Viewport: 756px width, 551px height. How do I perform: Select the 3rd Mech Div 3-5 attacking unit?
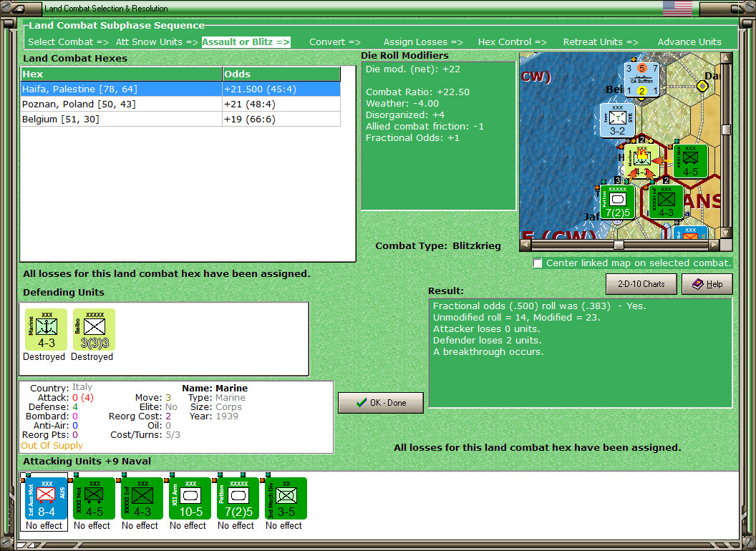click(286, 499)
